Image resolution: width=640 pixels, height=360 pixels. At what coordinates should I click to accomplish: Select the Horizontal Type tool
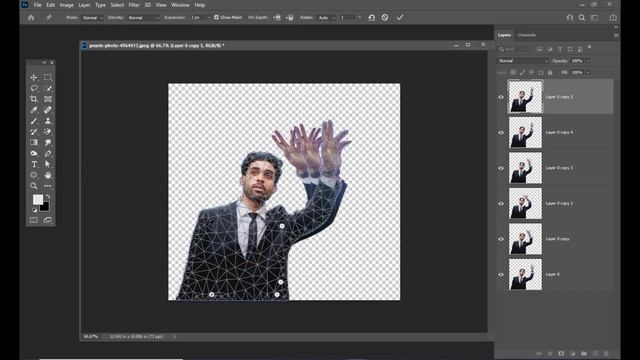pyautogui.click(x=34, y=164)
